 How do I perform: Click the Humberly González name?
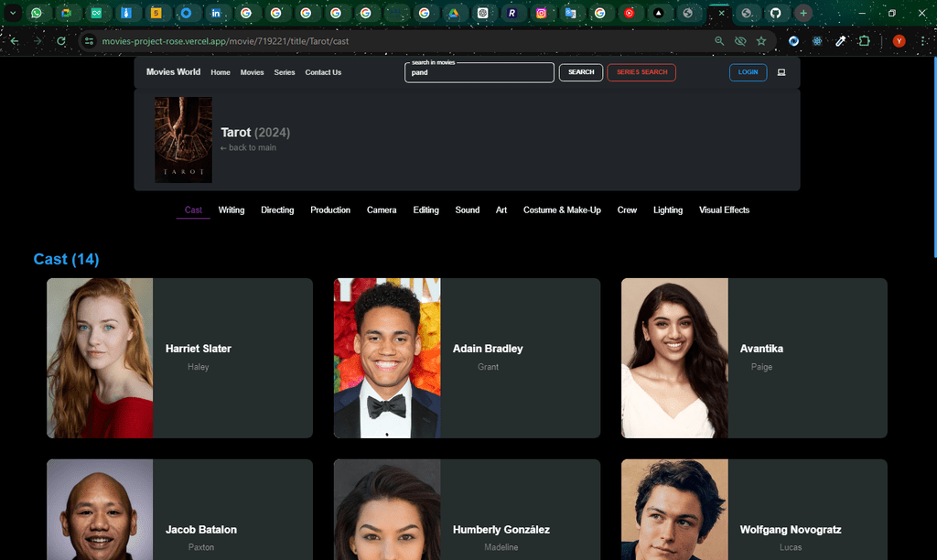click(501, 530)
